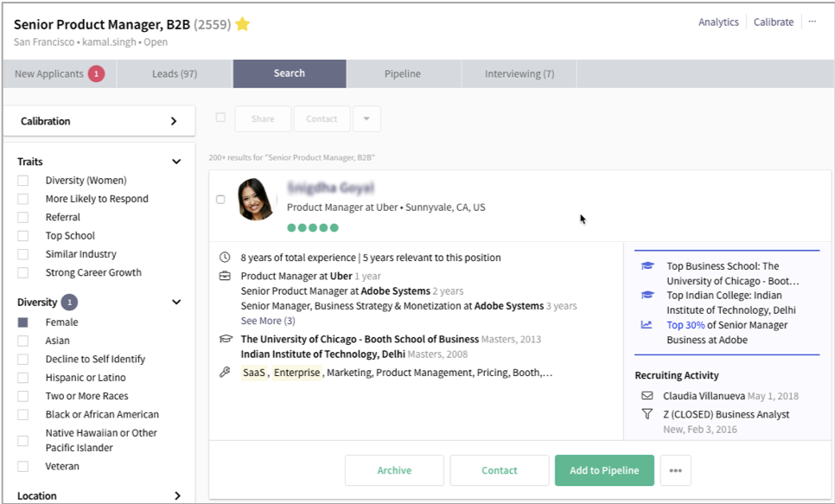Viewport: 835px width, 504px height.
Task: Switch to the New Applicants tab
Action: [59, 74]
